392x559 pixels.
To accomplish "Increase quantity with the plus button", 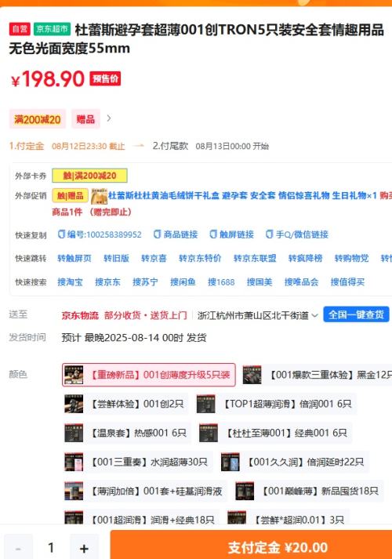I will click(x=84, y=548).
